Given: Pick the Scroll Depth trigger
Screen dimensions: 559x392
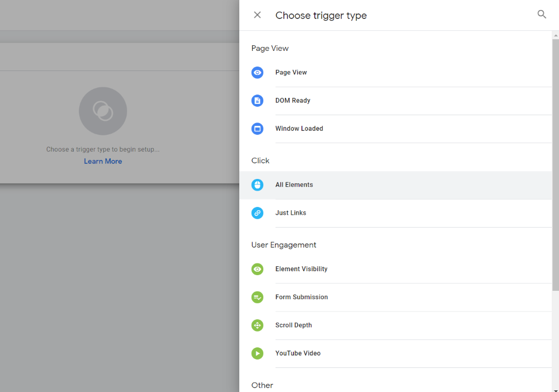Looking at the screenshot, I should tap(395, 325).
